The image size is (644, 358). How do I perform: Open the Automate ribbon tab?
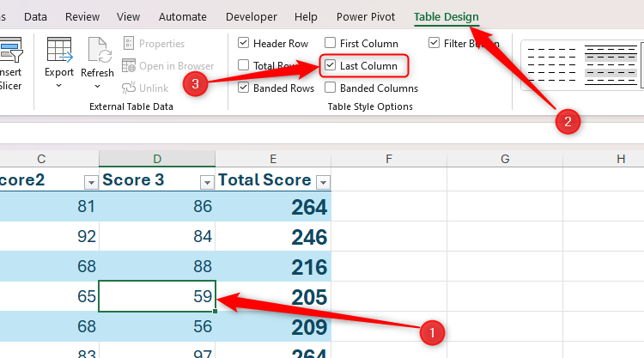click(x=183, y=16)
